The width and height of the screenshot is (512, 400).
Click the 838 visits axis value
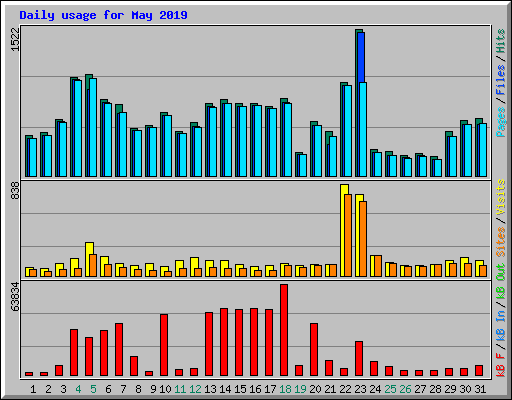tap(16, 190)
